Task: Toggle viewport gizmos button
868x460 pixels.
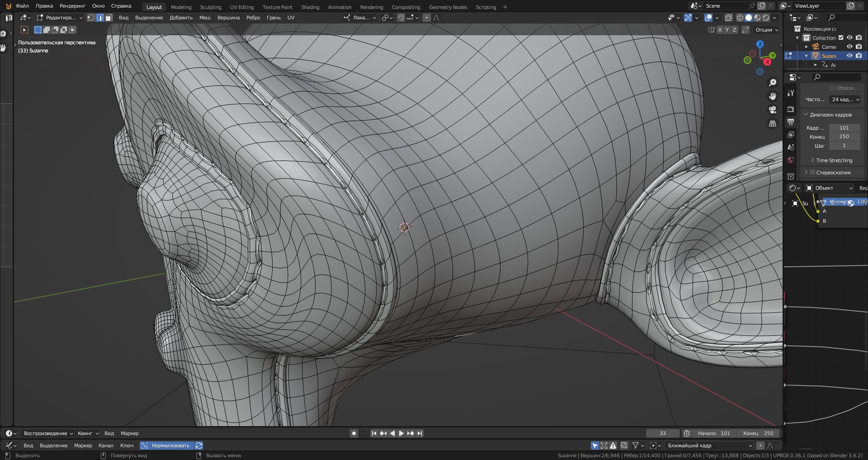Action: click(x=688, y=18)
